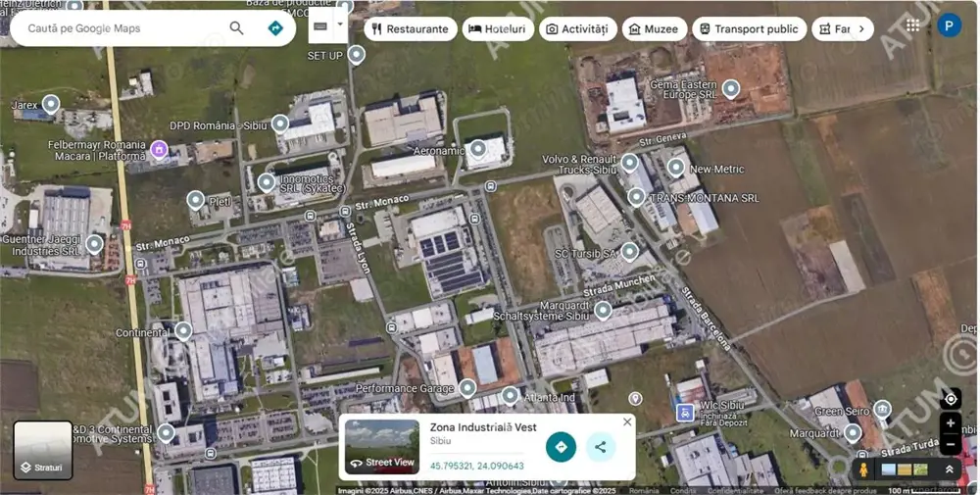980x495 pixels.
Task: Open the "Oferă feedback despre produs" link
Action: point(825,491)
